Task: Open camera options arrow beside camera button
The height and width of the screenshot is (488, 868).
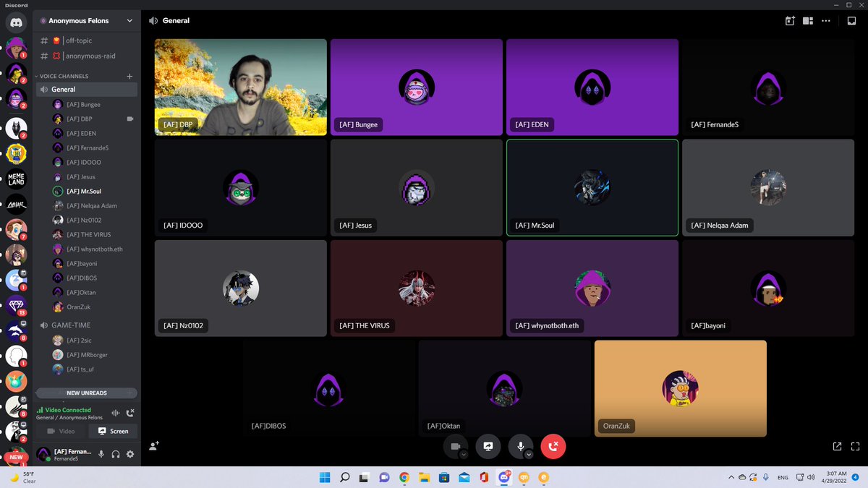Action: click(464, 455)
